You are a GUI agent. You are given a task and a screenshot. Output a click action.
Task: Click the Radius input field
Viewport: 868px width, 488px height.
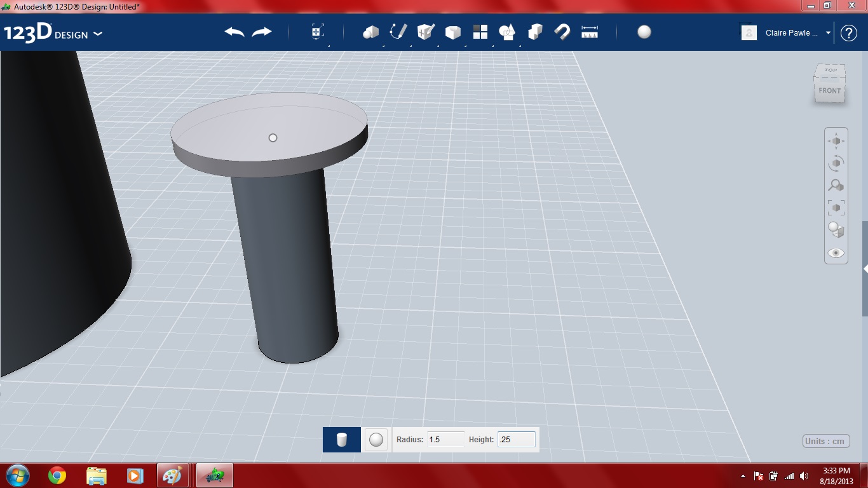click(x=445, y=440)
